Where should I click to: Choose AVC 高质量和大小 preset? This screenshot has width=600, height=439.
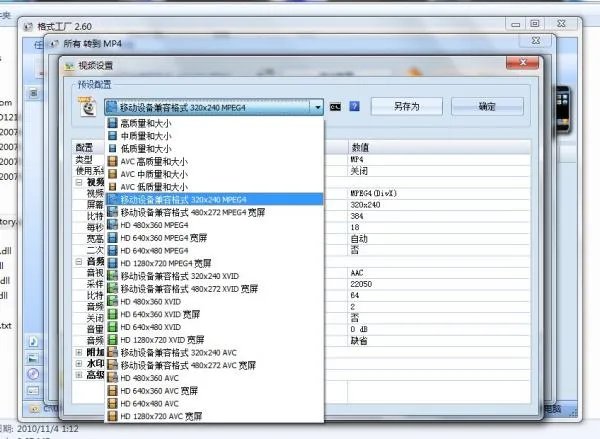pos(214,161)
